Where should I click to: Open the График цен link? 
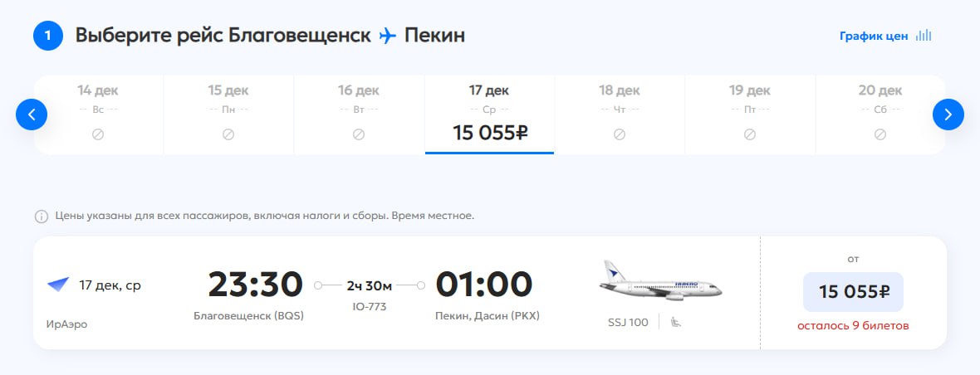874,37
